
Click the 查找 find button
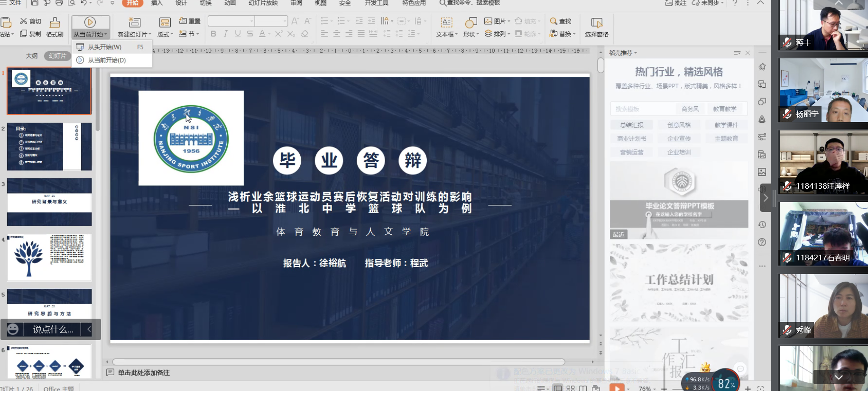(561, 21)
